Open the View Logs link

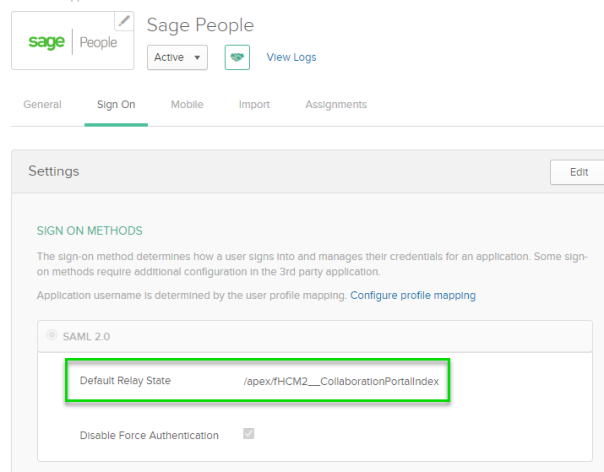291,57
